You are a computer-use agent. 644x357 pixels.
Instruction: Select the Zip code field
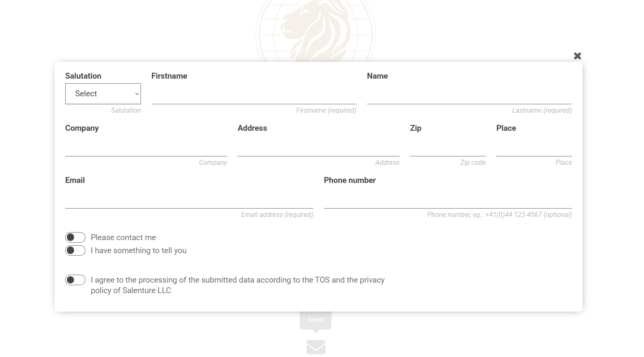click(x=448, y=146)
